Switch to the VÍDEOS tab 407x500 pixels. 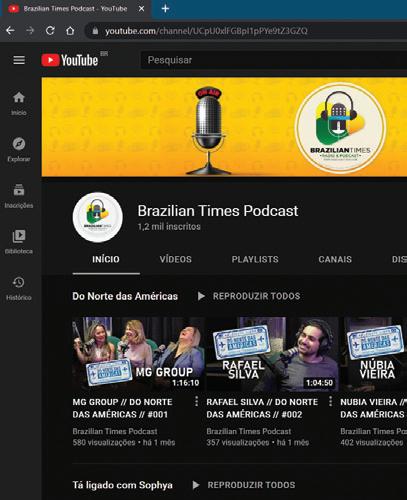(x=176, y=259)
